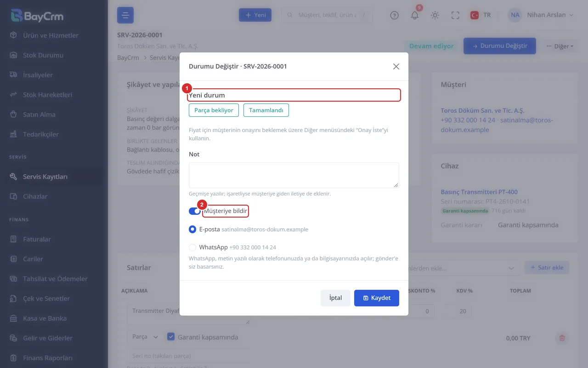Save with the Kaydet button

click(x=377, y=298)
